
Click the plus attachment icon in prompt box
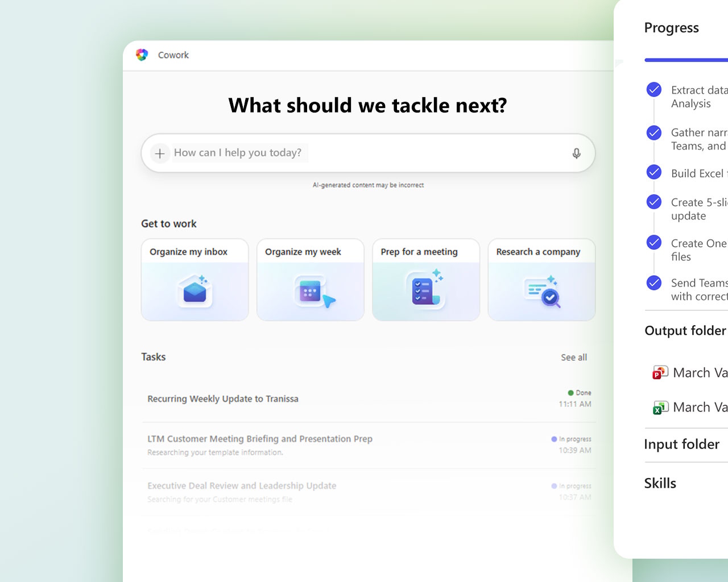pyautogui.click(x=160, y=153)
